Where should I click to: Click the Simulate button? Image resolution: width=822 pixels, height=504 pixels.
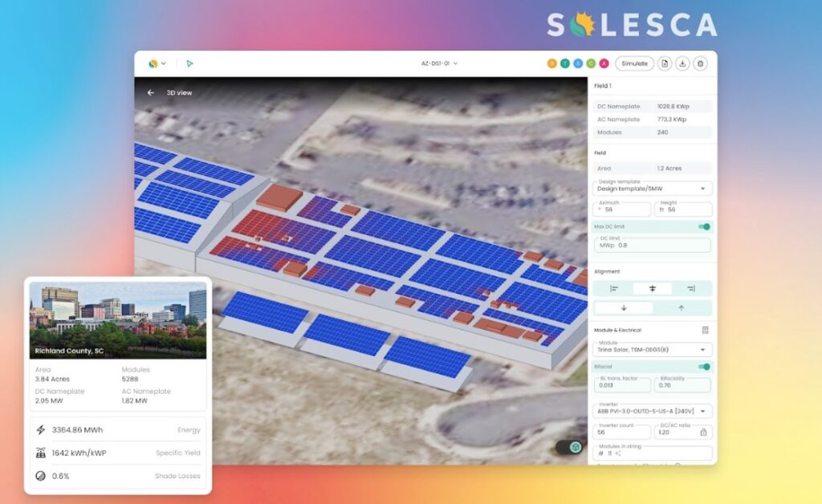tap(634, 63)
